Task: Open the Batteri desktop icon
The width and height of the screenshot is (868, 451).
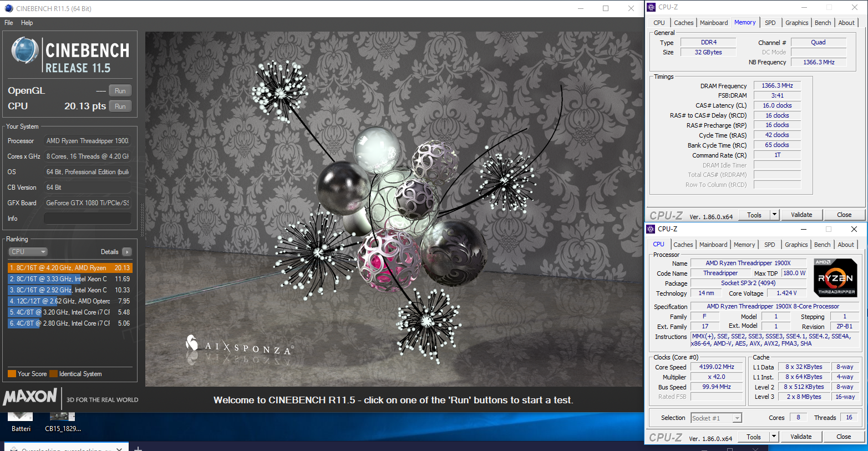Action: pos(21,422)
